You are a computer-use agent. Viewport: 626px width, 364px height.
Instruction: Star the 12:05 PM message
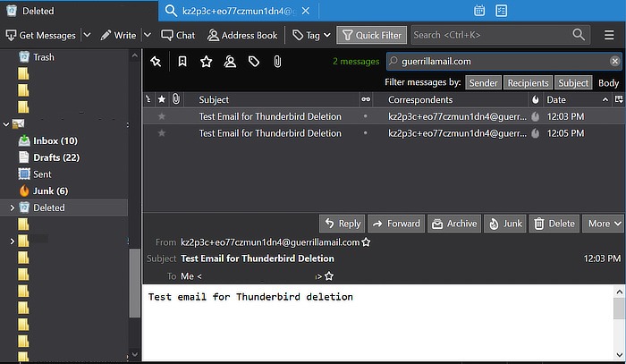tap(161, 133)
